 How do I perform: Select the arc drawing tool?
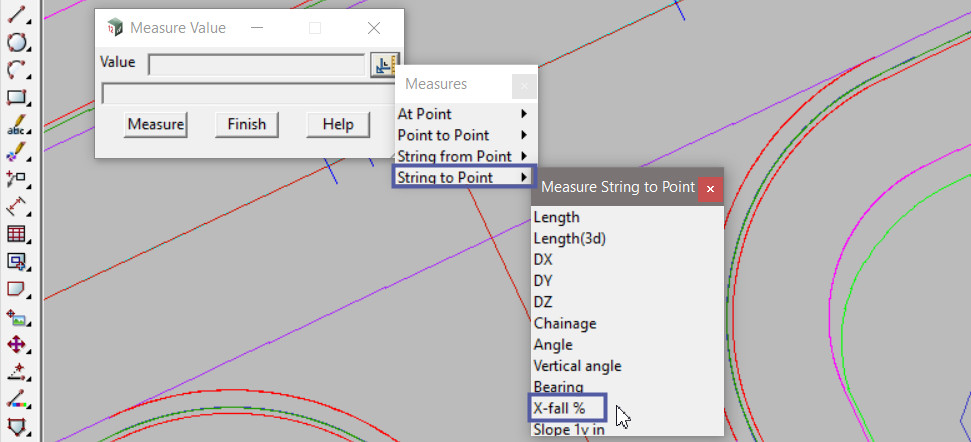tap(15, 69)
